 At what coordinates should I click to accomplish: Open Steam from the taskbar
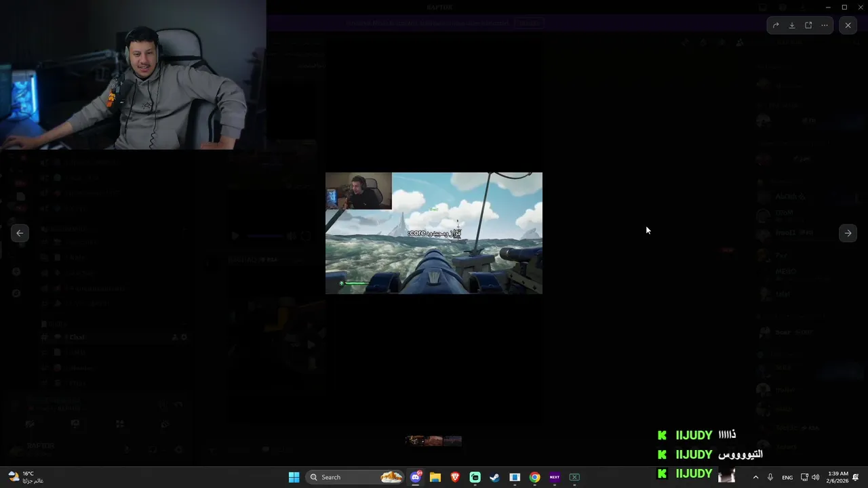[x=495, y=477]
